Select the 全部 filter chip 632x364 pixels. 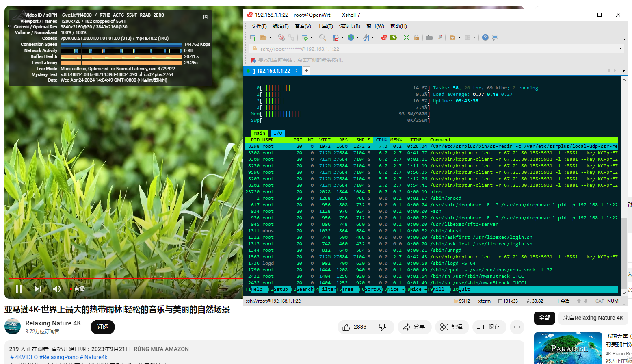point(544,318)
